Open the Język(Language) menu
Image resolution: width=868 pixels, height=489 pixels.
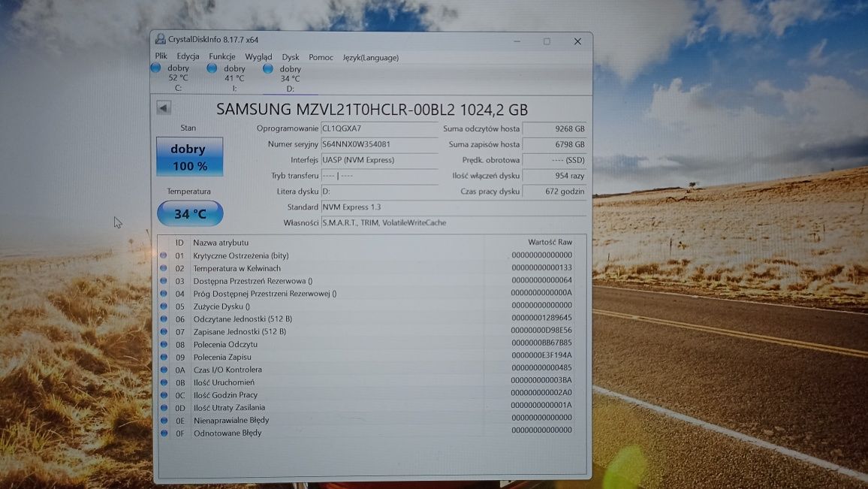pyautogui.click(x=370, y=58)
